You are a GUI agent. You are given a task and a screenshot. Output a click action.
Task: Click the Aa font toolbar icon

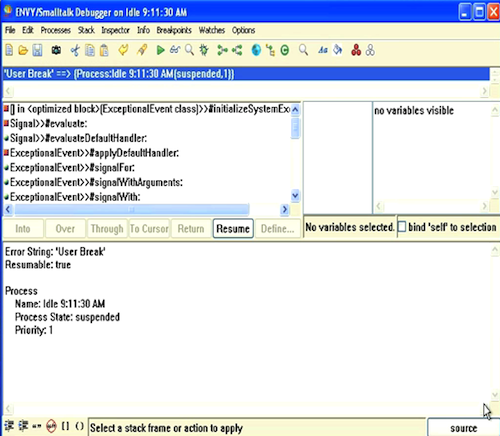click(x=322, y=51)
